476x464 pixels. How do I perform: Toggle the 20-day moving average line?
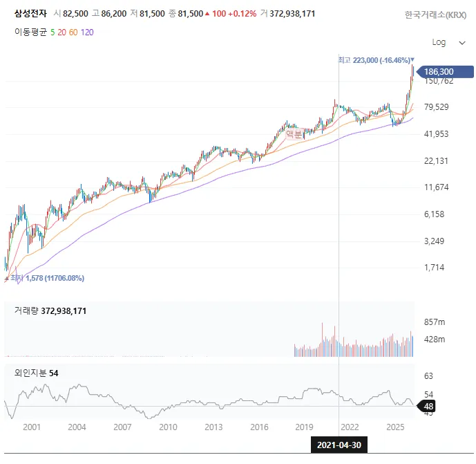pyautogui.click(x=61, y=32)
